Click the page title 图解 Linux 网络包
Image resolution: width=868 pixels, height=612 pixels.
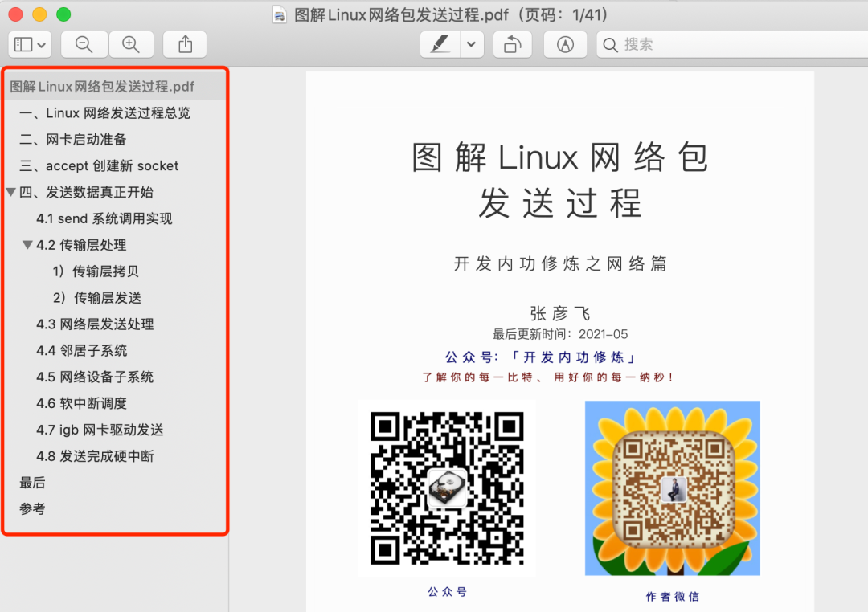pyautogui.click(x=559, y=157)
